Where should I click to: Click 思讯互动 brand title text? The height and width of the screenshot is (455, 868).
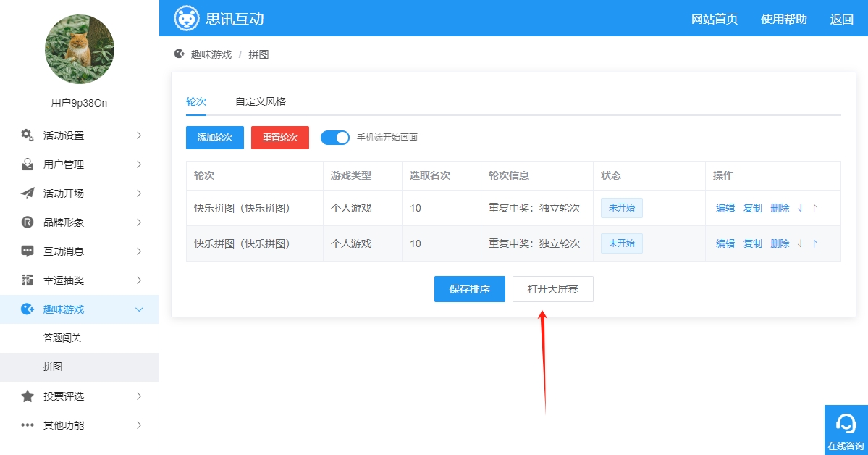pyautogui.click(x=235, y=19)
